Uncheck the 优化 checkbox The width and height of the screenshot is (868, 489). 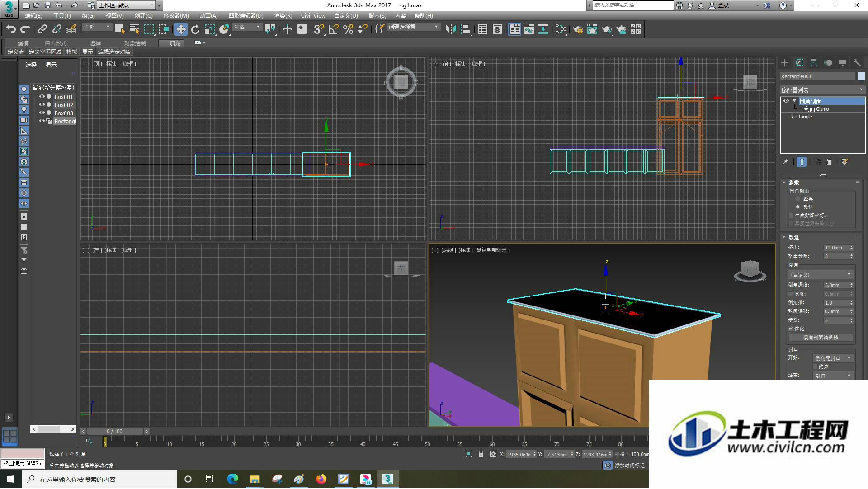tap(791, 329)
